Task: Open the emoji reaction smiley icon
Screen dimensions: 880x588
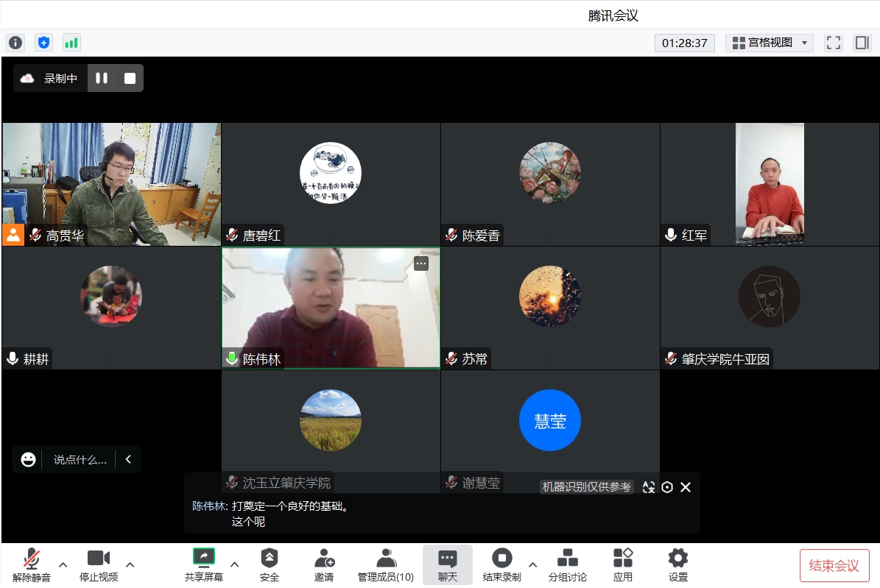Action: [x=28, y=459]
